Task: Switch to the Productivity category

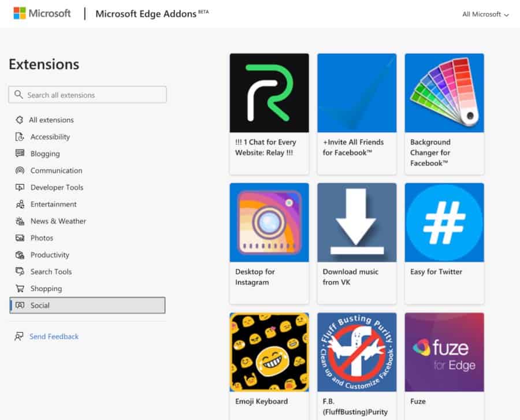Action: pyautogui.click(x=50, y=255)
